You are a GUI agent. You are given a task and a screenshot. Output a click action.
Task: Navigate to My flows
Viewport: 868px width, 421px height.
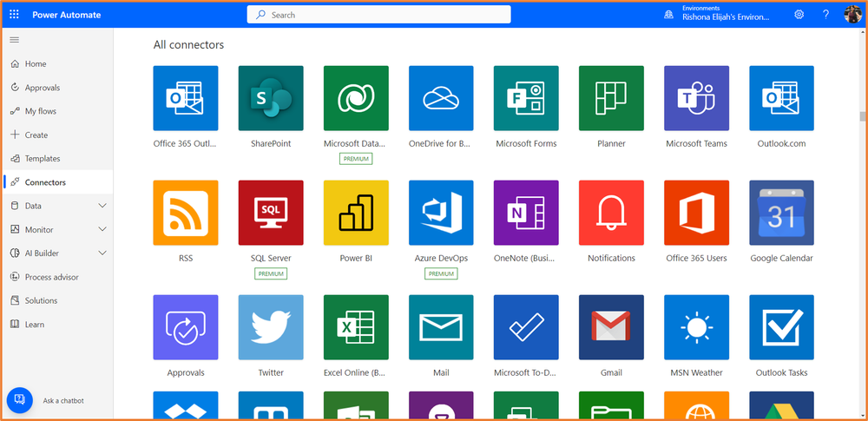click(58, 111)
